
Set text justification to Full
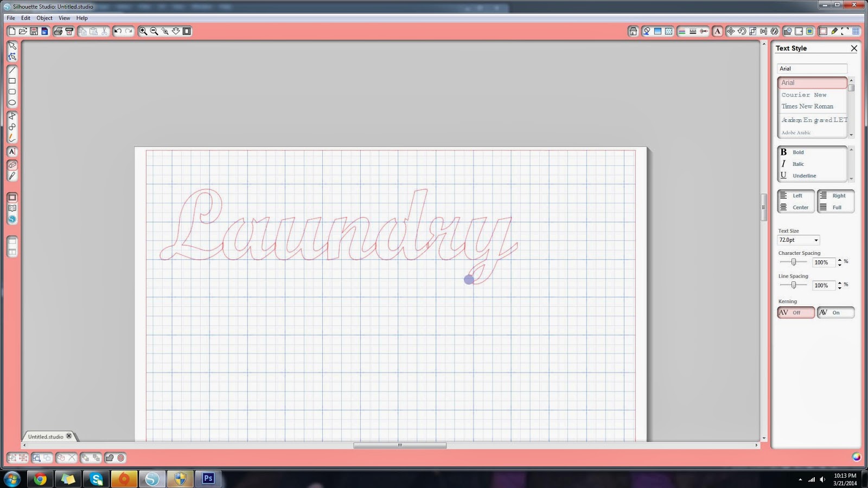coord(835,207)
